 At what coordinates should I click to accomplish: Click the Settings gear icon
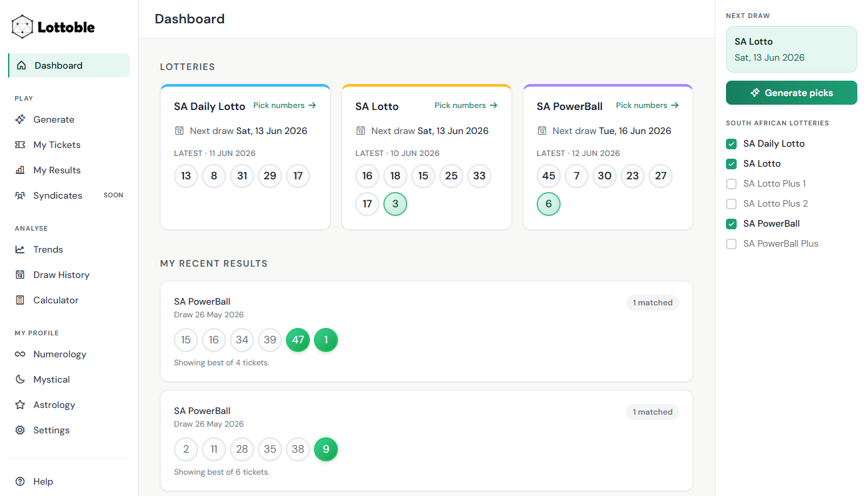click(x=20, y=430)
